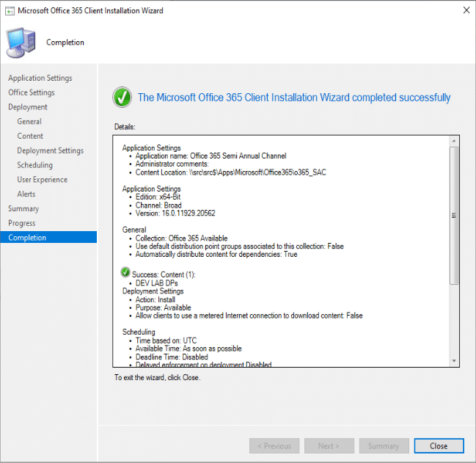Go to the General sub-step

click(x=29, y=122)
